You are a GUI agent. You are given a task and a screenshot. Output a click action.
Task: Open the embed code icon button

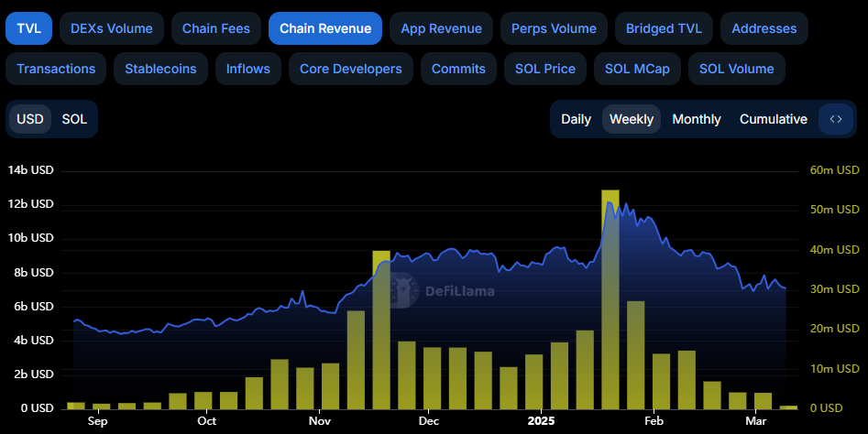pyautogui.click(x=836, y=119)
